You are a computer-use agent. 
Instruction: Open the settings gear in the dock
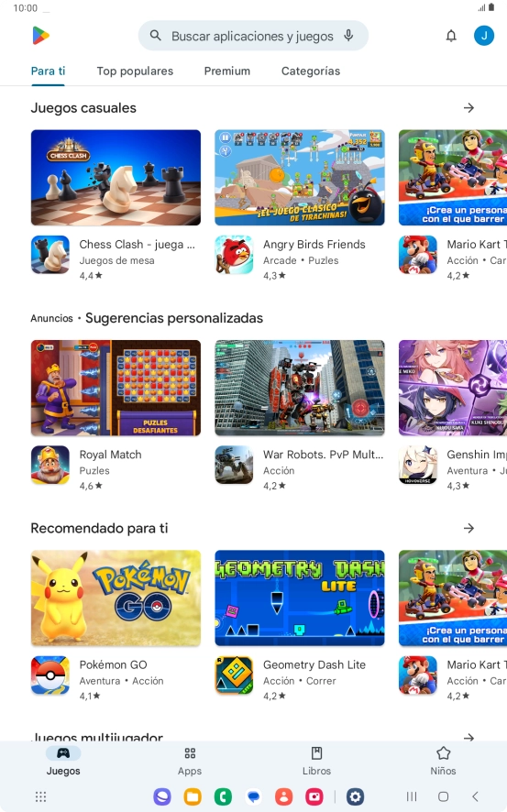click(355, 796)
